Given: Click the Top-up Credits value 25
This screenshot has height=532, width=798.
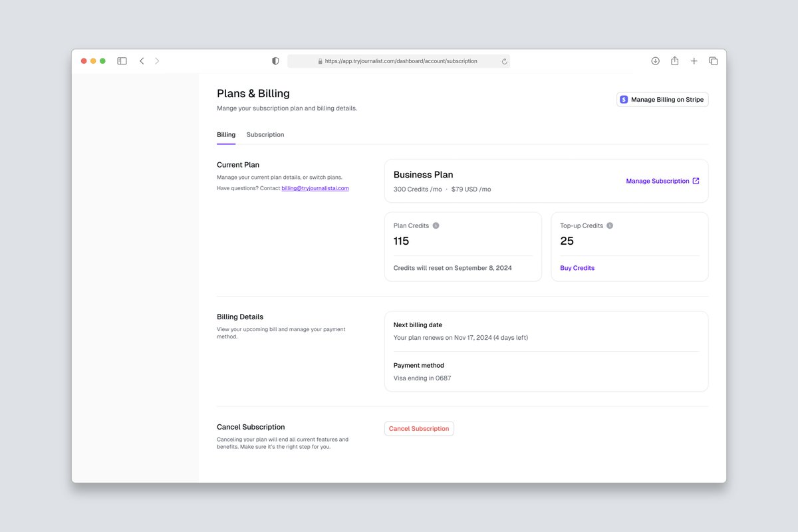Looking at the screenshot, I should click(567, 241).
